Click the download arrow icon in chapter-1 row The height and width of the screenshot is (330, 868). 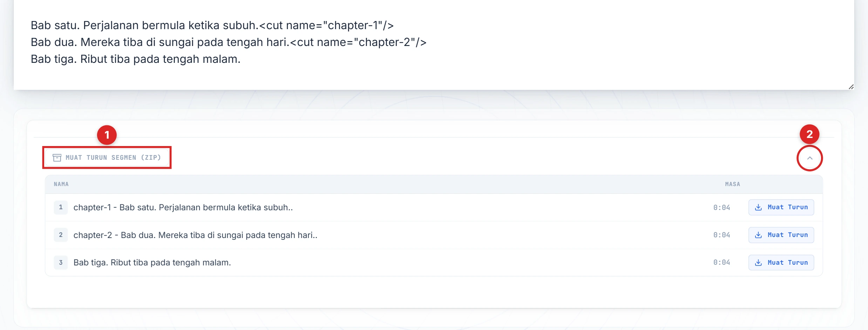pos(758,207)
